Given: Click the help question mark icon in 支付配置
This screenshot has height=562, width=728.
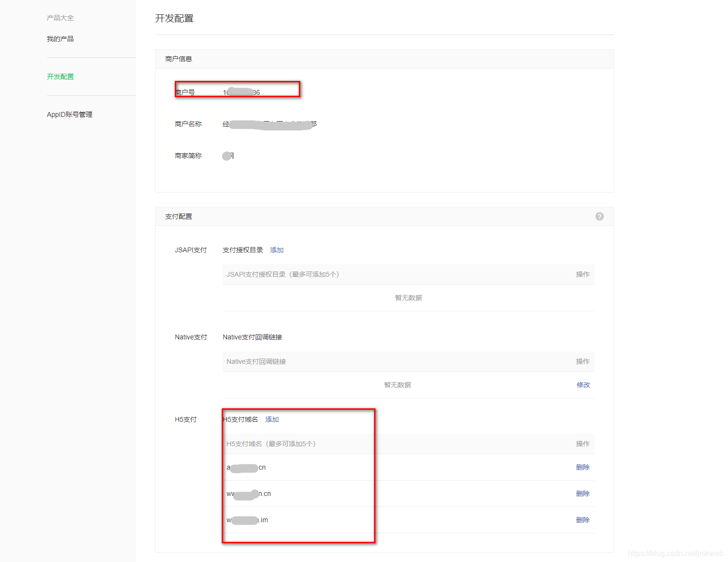Looking at the screenshot, I should (x=600, y=216).
